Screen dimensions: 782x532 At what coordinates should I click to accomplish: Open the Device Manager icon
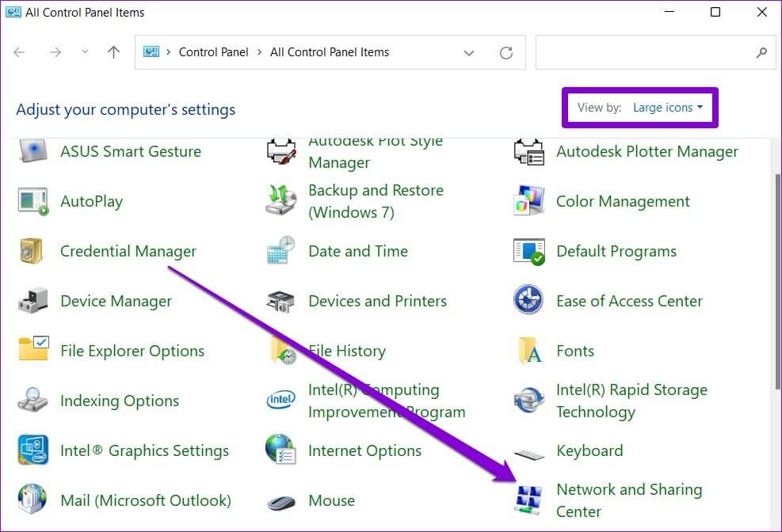[33, 300]
